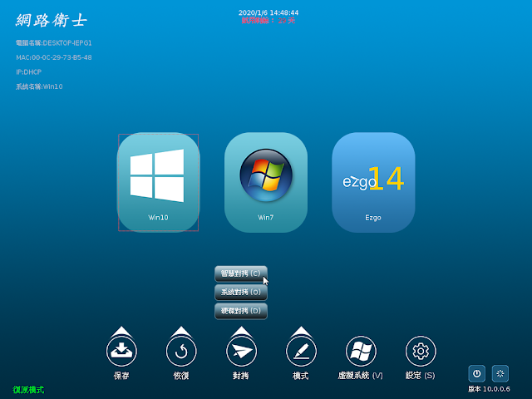Choose 智慧對拷 (C) from popup menu
Screen dimensions: 532x399
[x=241, y=273]
